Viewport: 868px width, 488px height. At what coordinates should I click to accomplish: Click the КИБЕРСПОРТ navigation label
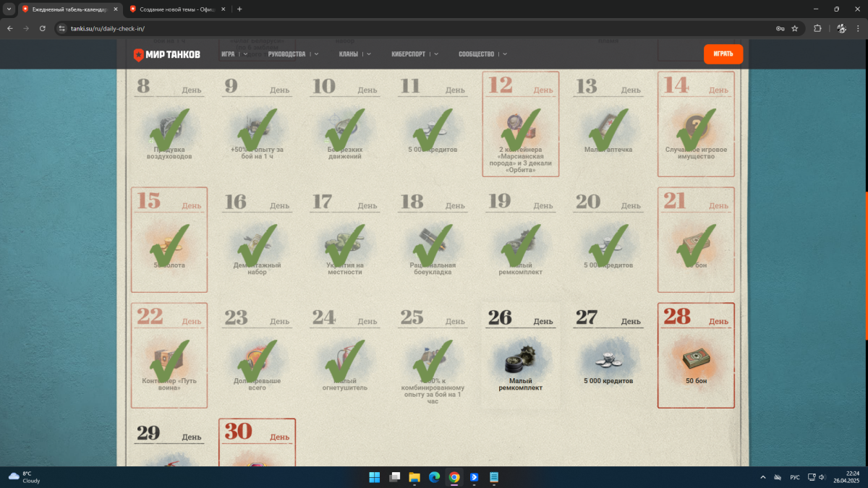click(408, 54)
